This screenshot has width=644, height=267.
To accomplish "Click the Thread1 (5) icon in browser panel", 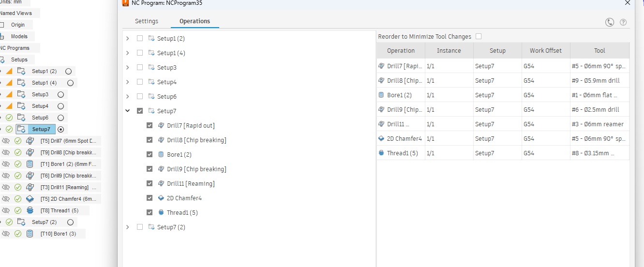I will point(30,210).
